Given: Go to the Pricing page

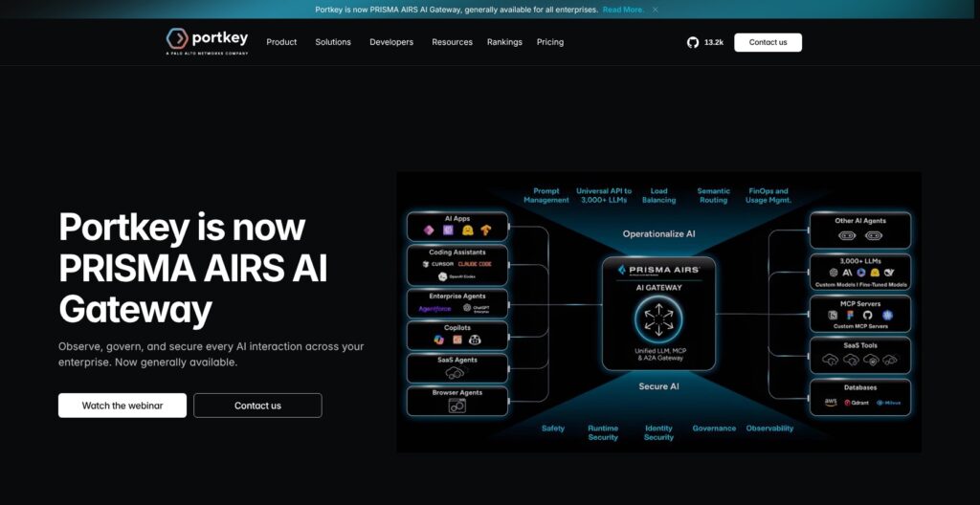Looking at the screenshot, I should (x=550, y=42).
